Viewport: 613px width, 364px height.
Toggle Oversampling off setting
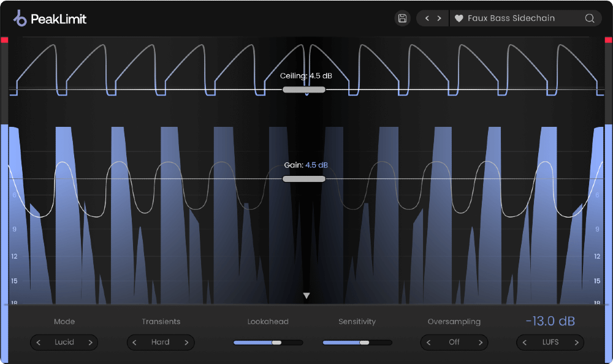pyautogui.click(x=454, y=342)
